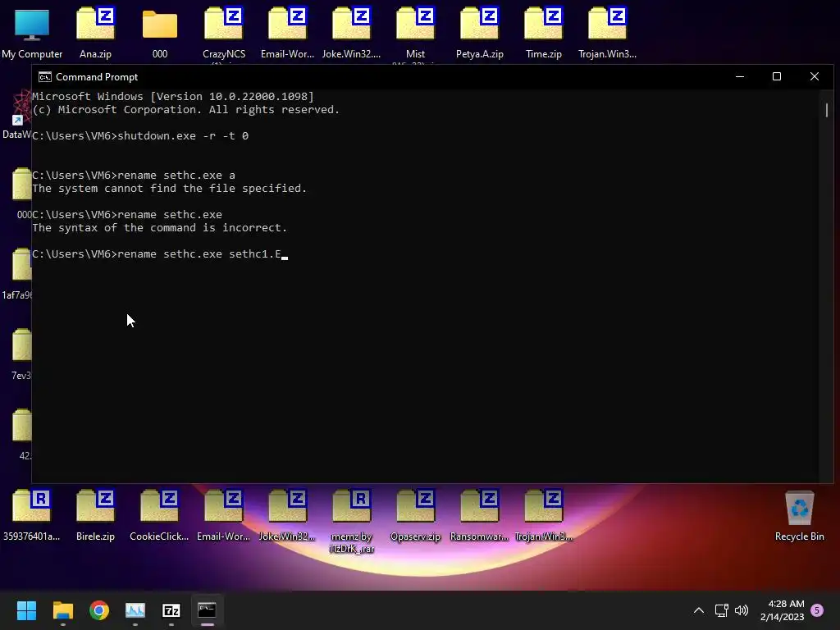The height and width of the screenshot is (630, 840).
Task: Select the 7ev3 archive on left edge
Action: coord(21,354)
